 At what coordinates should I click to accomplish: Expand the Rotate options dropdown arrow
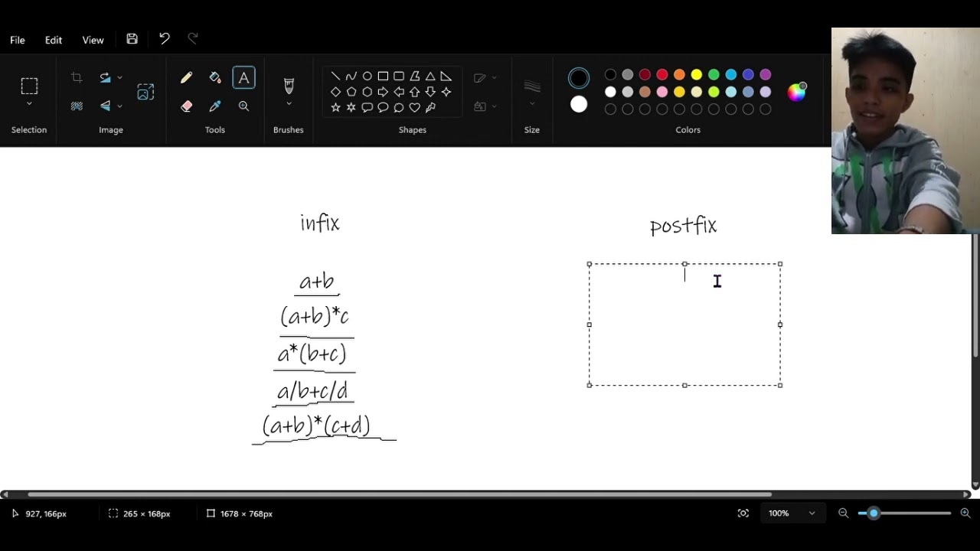click(119, 77)
